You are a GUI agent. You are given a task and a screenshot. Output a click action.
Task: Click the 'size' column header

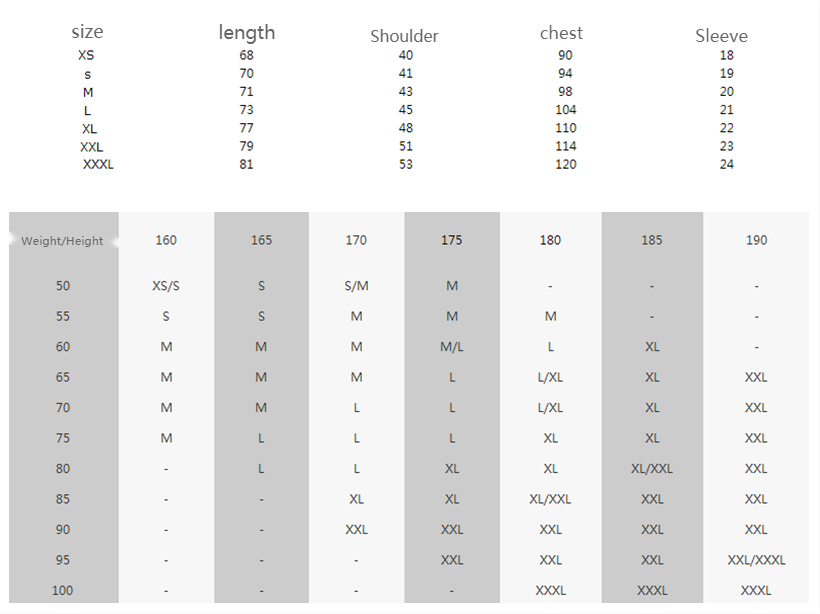coord(87,32)
